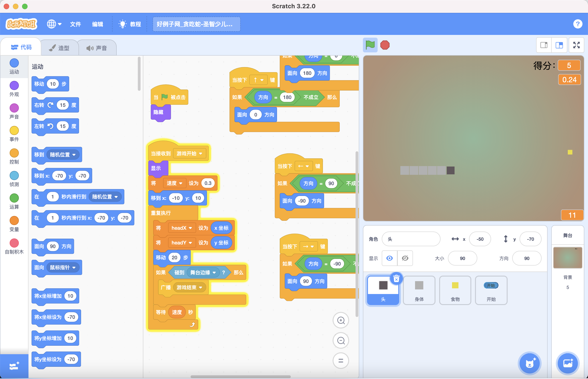Screen dimensions: 588x379
Task: Click the sprite name field 头
Action: (411, 239)
